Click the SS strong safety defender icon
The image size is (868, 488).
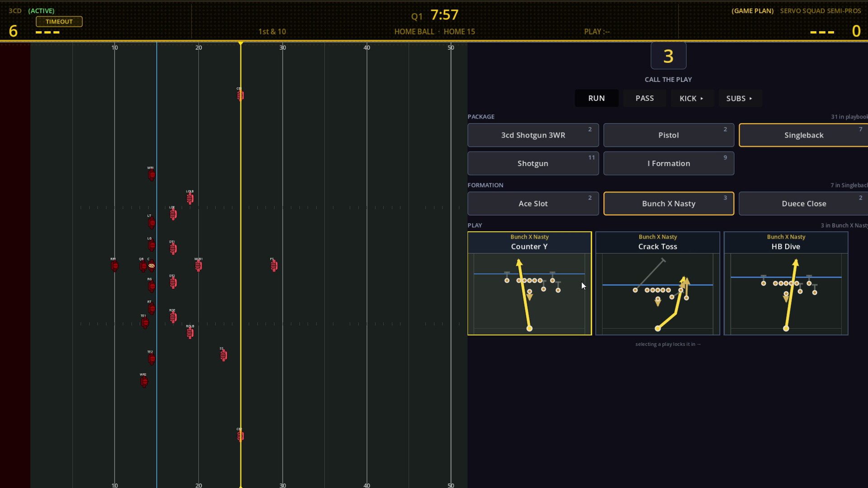tap(223, 356)
